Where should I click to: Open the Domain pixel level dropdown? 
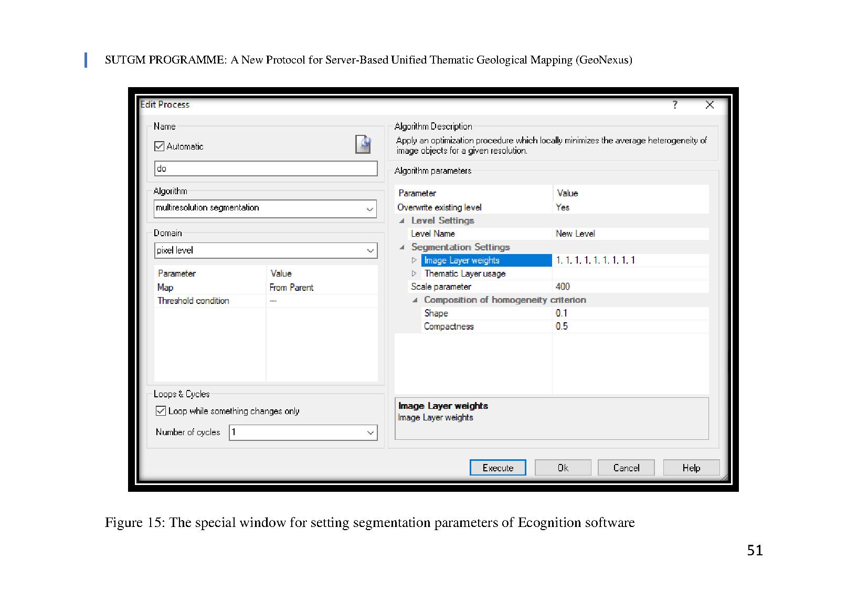[369, 251]
